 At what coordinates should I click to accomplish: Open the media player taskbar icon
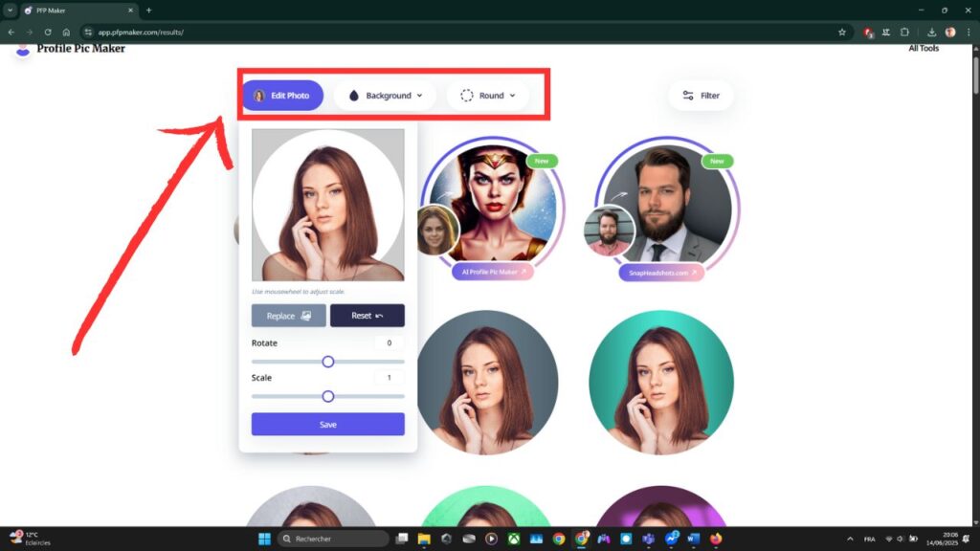[x=491, y=539]
